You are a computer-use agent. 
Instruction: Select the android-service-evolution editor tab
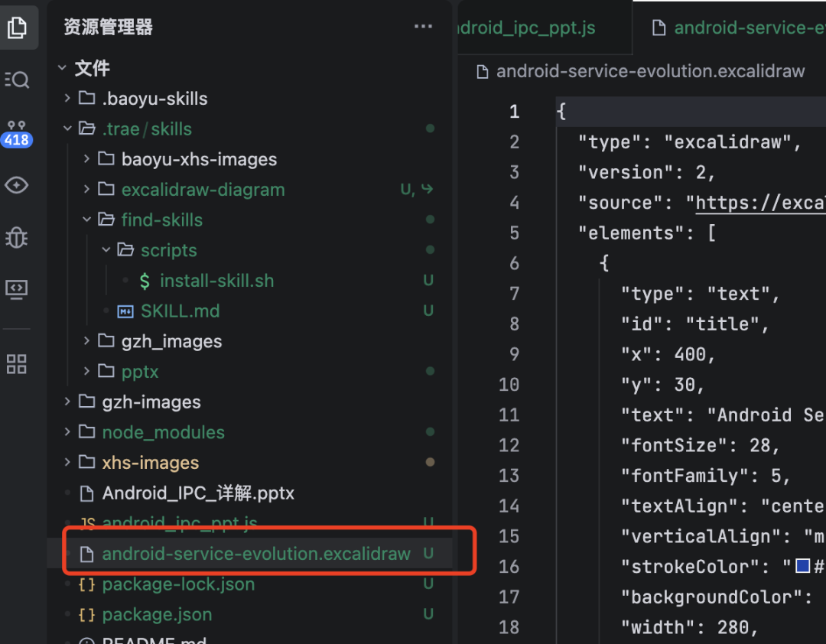tap(737, 28)
